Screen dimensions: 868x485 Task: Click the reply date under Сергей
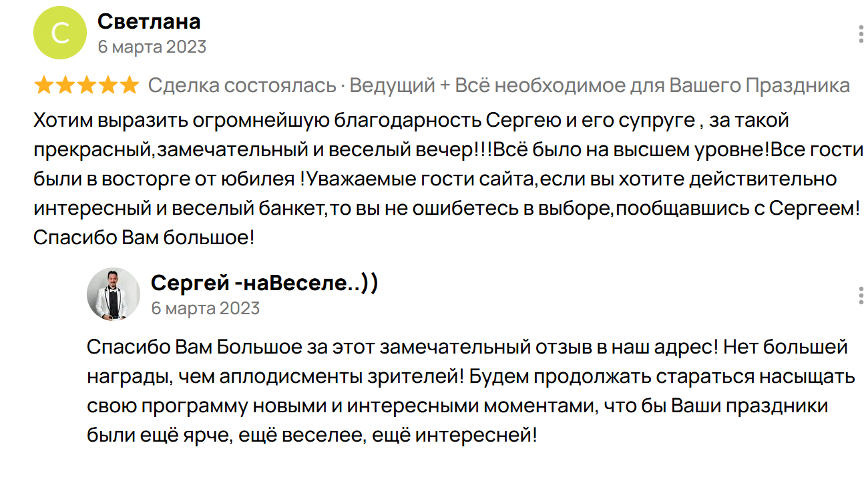point(205,308)
